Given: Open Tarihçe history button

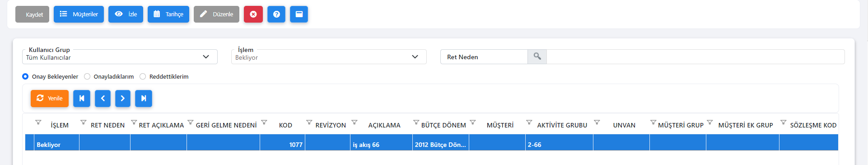Looking at the screenshot, I should pos(168,14).
